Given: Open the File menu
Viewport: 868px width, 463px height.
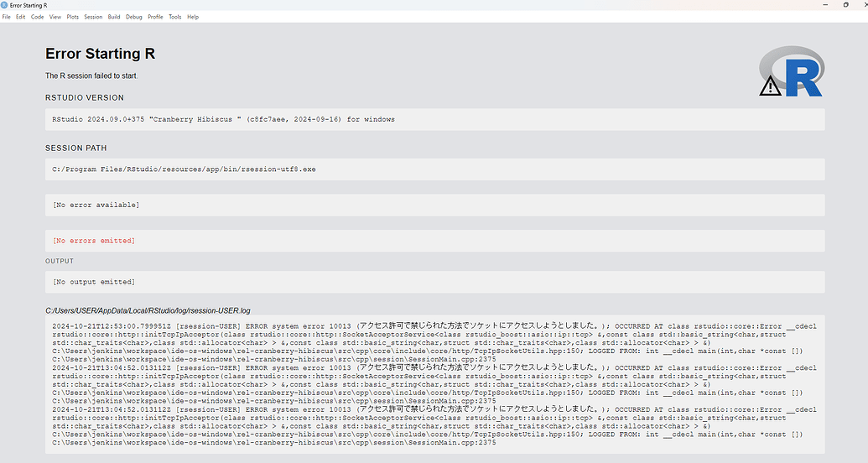Looking at the screenshot, I should pos(6,17).
